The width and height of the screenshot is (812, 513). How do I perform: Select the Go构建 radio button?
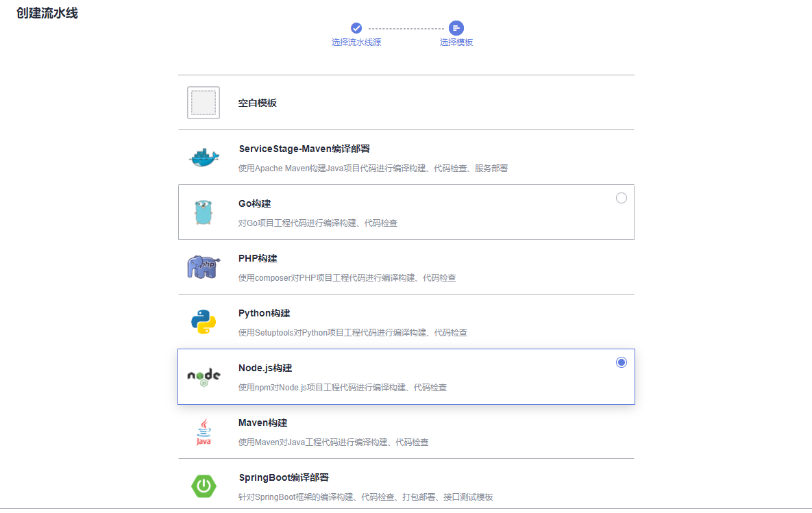coord(622,198)
